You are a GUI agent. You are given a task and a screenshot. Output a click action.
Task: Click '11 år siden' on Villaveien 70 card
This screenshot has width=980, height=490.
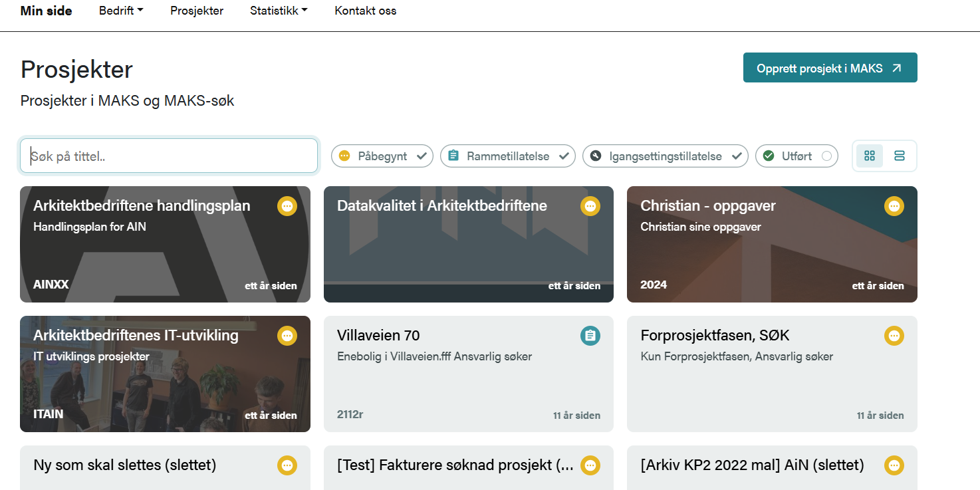tap(576, 416)
